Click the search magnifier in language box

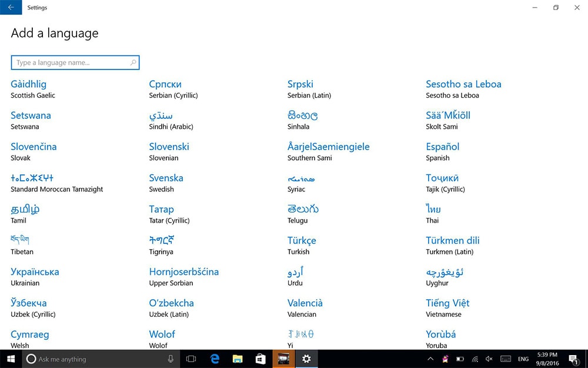133,62
